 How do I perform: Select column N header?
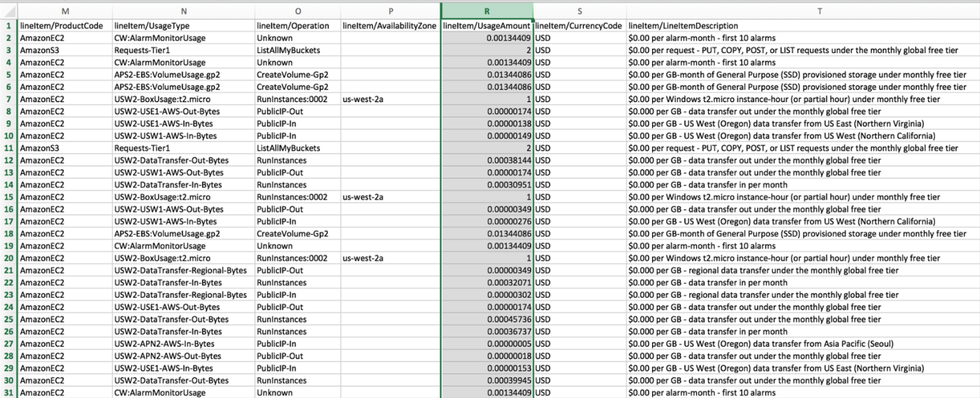183,10
